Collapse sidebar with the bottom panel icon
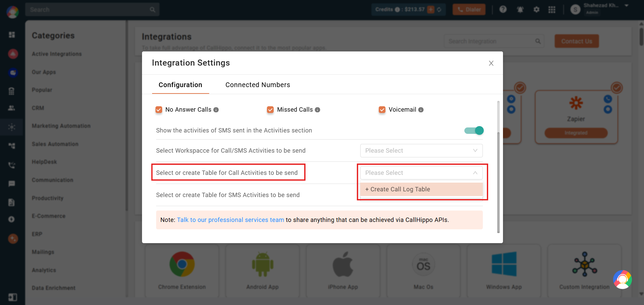The height and width of the screenshot is (305, 644). [12, 297]
